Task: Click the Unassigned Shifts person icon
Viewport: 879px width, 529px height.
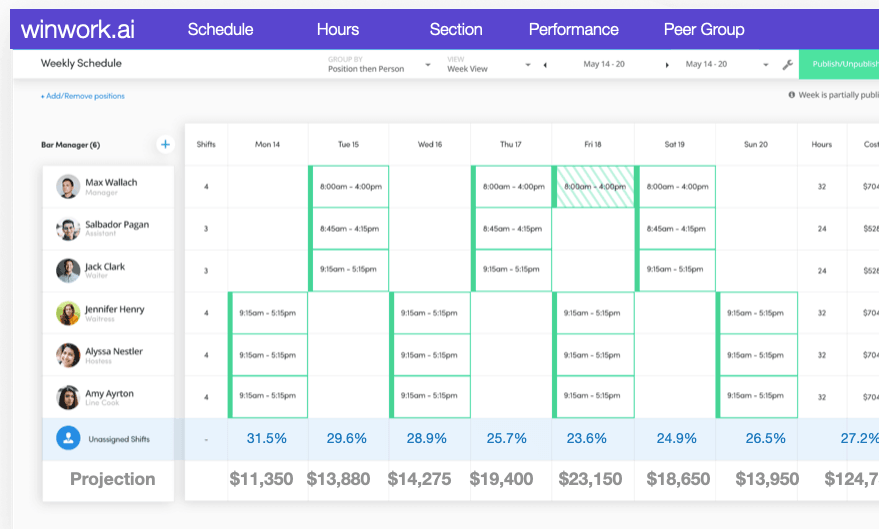Action: (68, 438)
